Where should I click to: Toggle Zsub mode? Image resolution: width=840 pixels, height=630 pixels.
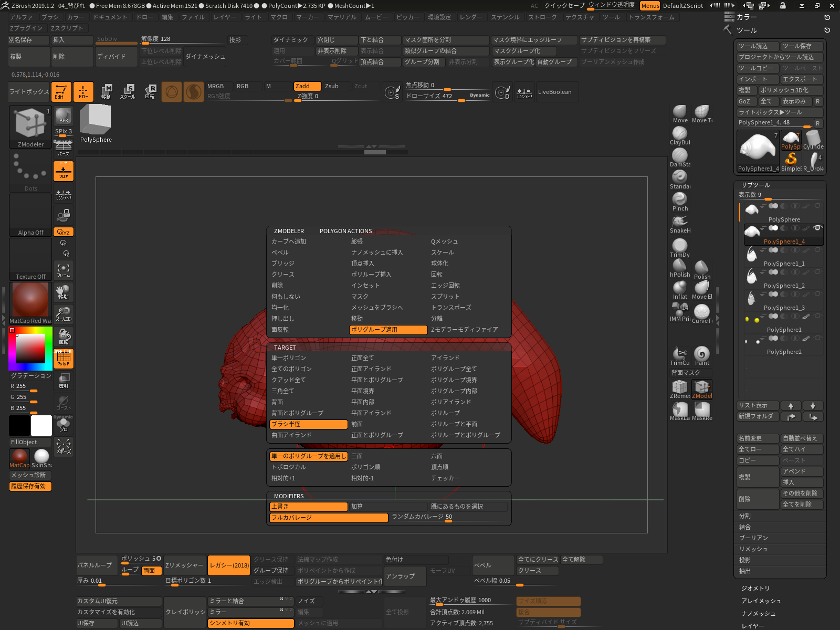(336, 86)
